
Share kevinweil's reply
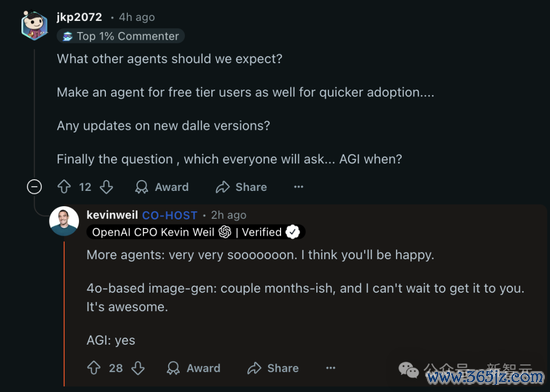coord(273,368)
